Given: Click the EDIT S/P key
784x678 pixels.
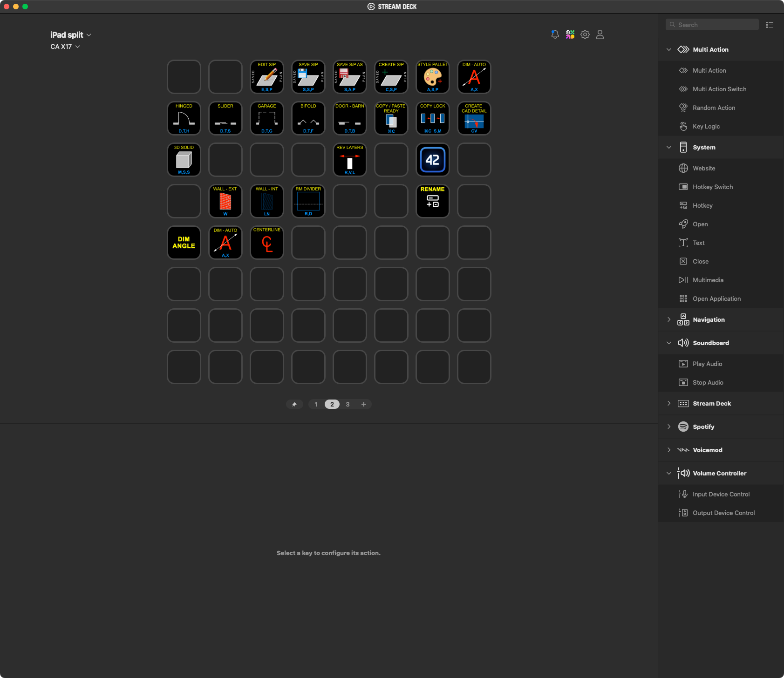Looking at the screenshot, I should (x=267, y=77).
